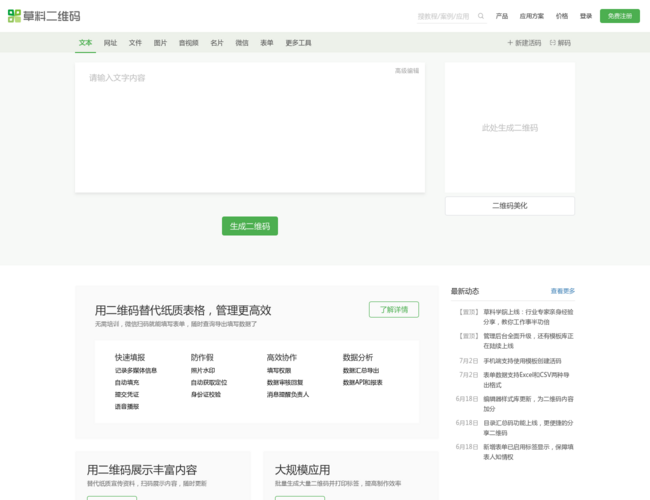This screenshot has width=650, height=500.
Task: Click the 草料二维码 logo
Action: 43,16
